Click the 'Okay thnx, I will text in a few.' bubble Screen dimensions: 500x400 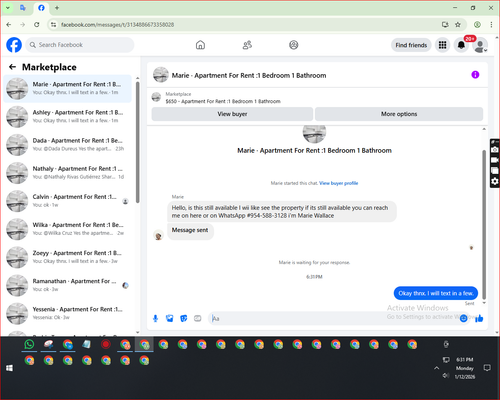tap(436, 293)
